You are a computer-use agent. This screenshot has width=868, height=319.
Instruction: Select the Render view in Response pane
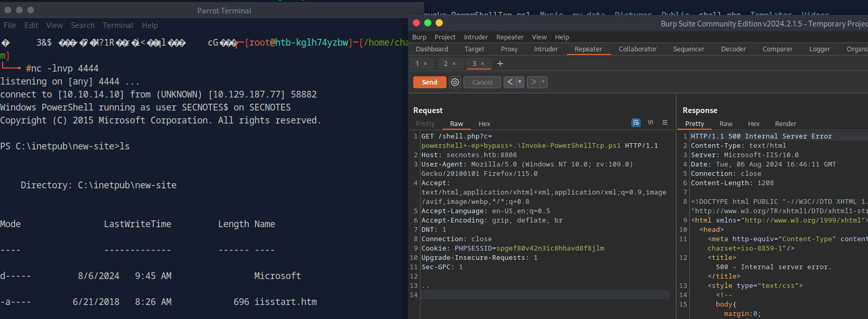coord(785,123)
